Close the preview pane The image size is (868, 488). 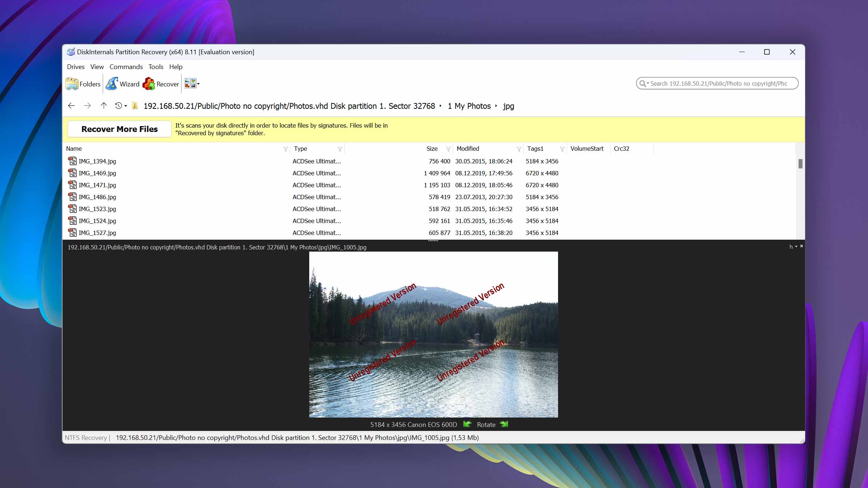[801, 246]
